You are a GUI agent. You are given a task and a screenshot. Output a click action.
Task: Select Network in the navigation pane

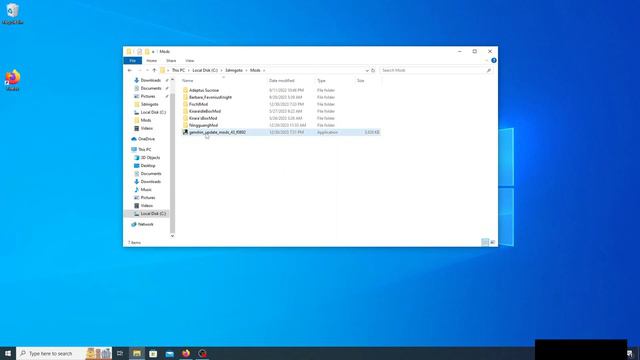[145, 224]
